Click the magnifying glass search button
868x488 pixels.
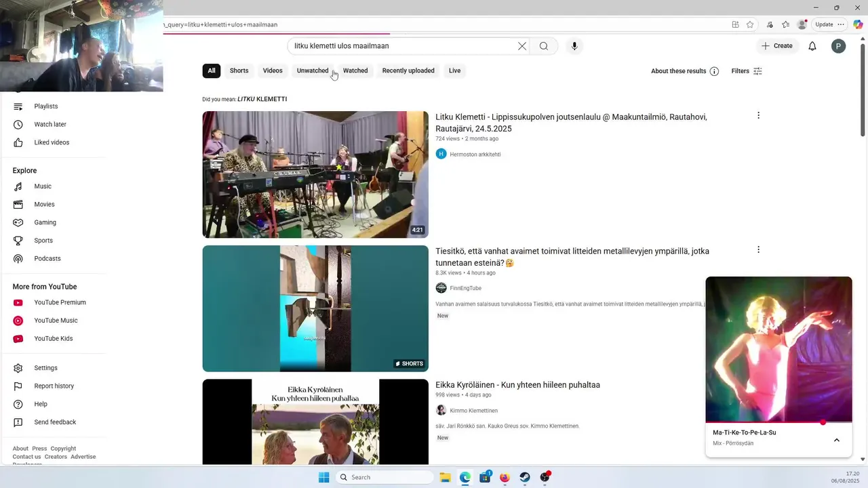[544, 46]
